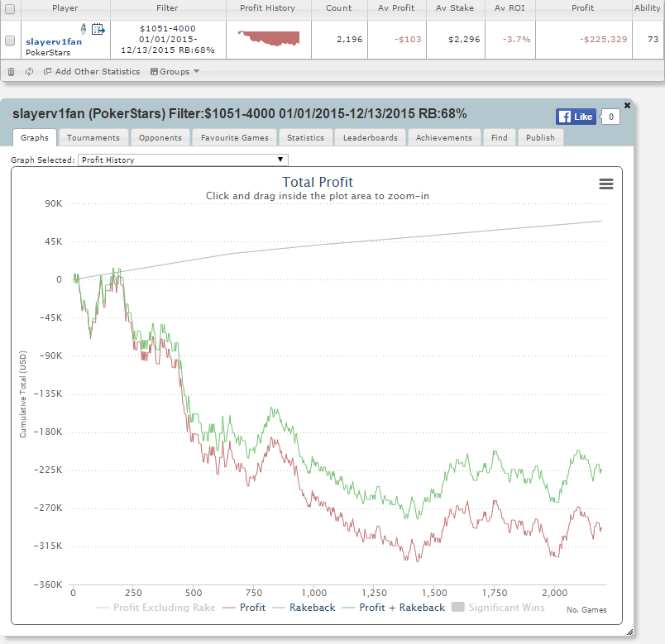
Task: Click the Like counter bubble showing 0
Action: pos(610,117)
